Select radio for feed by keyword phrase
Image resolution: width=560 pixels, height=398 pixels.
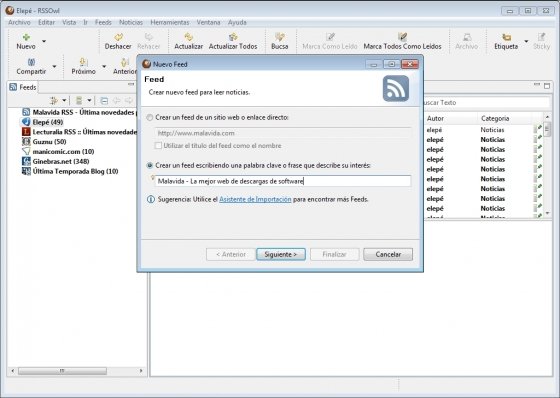pos(150,165)
